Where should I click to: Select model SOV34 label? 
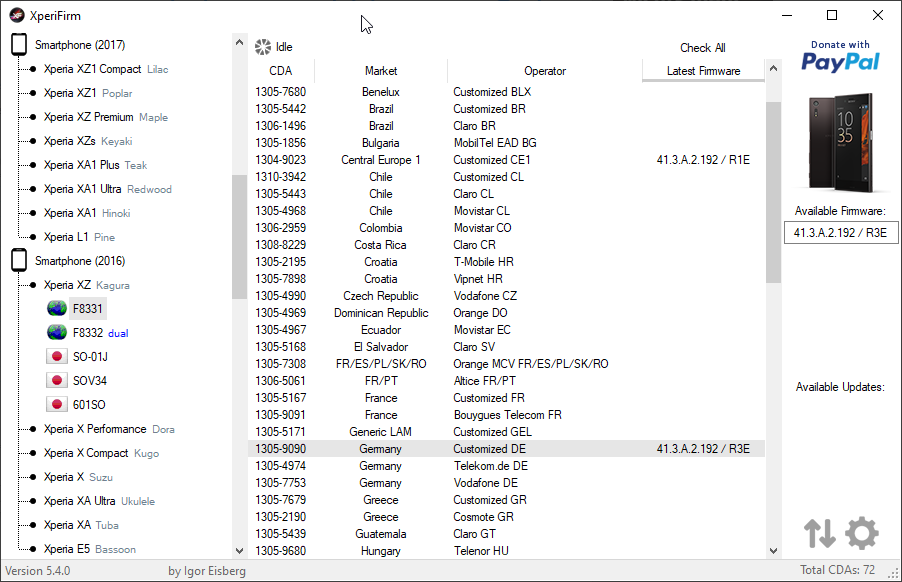coord(90,381)
